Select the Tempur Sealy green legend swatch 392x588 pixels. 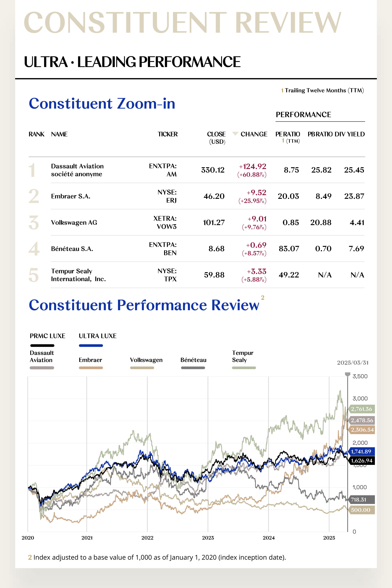point(244,368)
